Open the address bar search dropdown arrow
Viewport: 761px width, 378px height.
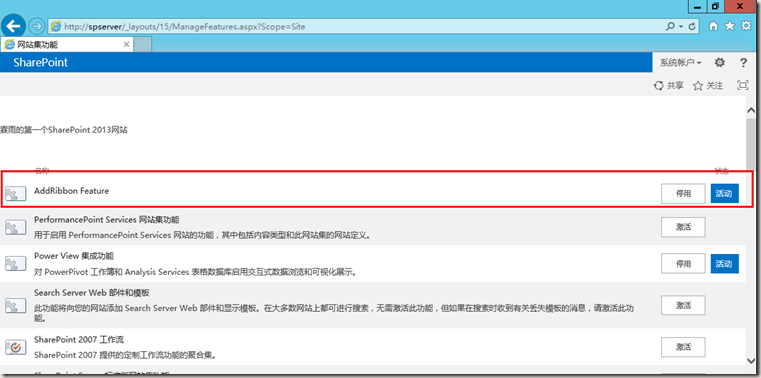point(681,27)
